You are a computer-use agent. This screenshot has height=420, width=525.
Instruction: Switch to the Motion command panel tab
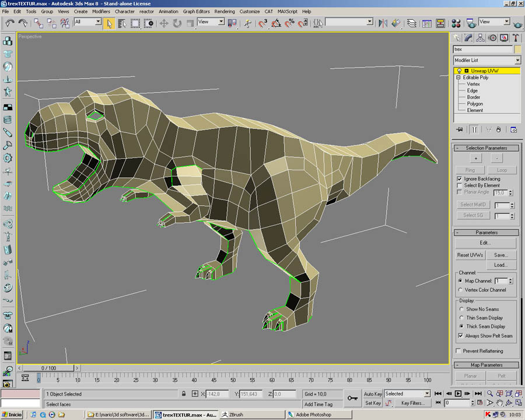click(x=492, y=37)
